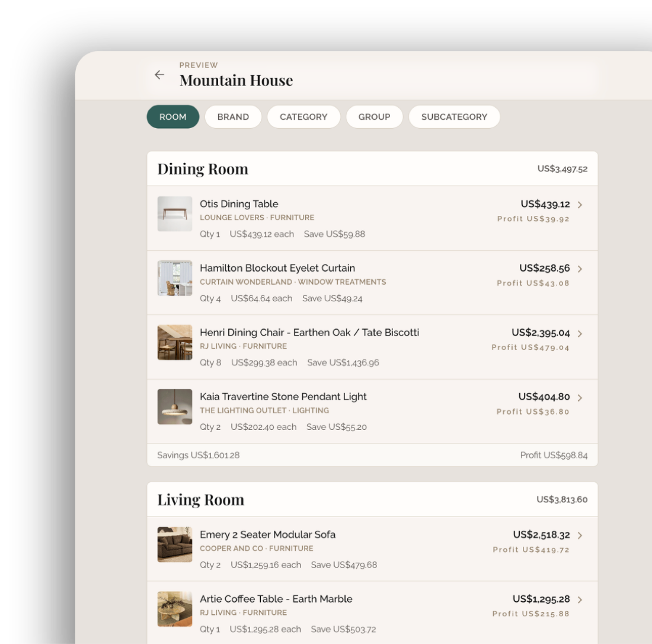Click the PREVIEW label above title
The height and width of the screenshot is (644, 652).
point(199,65)
